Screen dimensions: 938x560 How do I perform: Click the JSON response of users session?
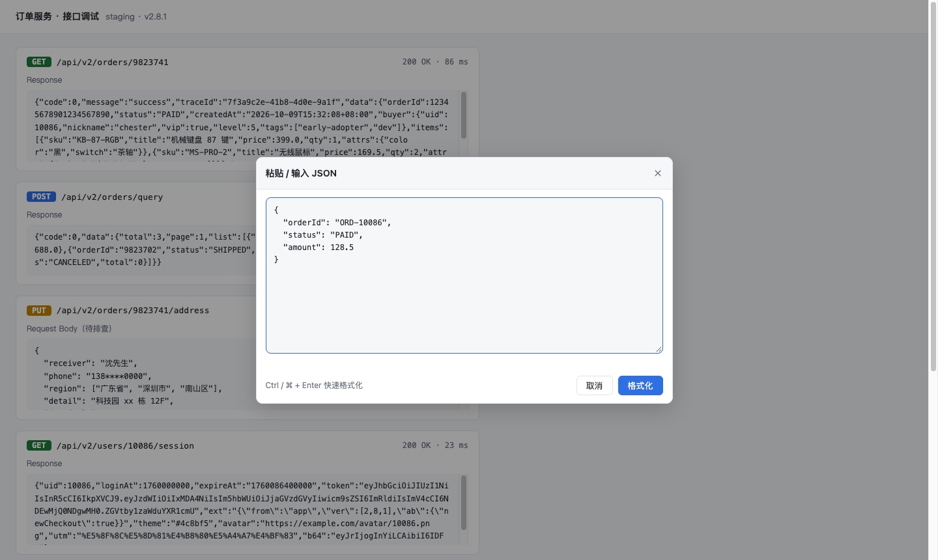click(242, 509)
